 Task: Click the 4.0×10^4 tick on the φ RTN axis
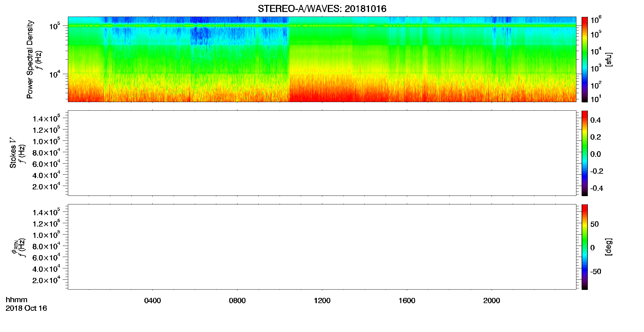[46, 269]
